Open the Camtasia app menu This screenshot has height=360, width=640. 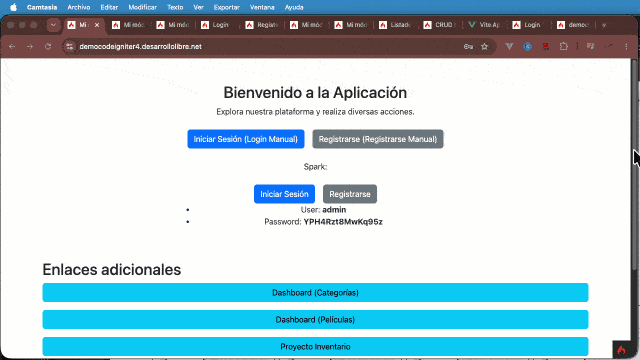pos(42,7)
